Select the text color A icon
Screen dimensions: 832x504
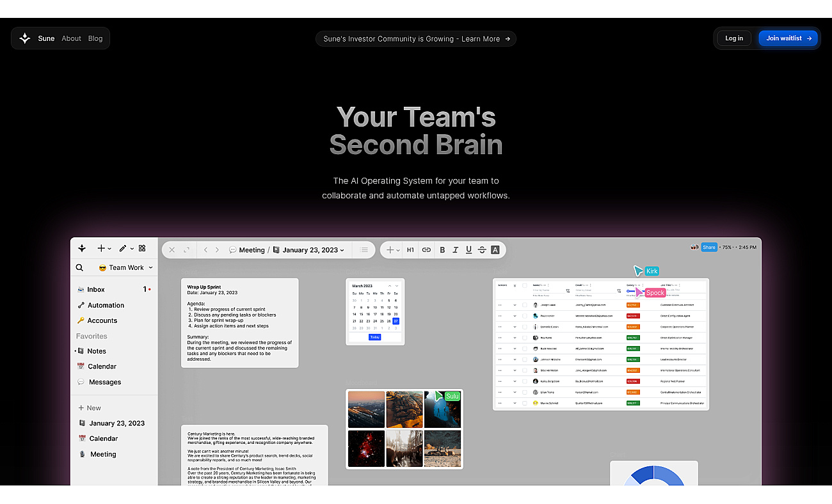pos(495,250)
